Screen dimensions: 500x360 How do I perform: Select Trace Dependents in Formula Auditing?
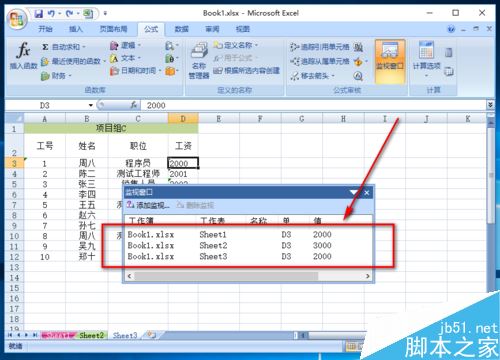point(320,61)
